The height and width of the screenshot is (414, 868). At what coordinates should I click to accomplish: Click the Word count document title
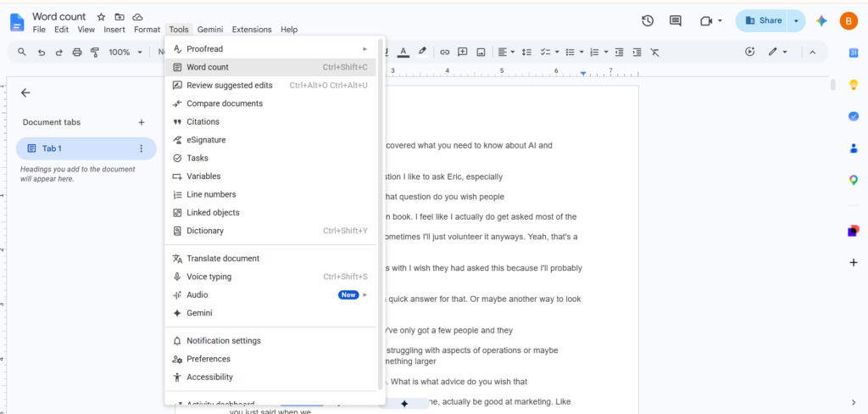coord(59,17)
